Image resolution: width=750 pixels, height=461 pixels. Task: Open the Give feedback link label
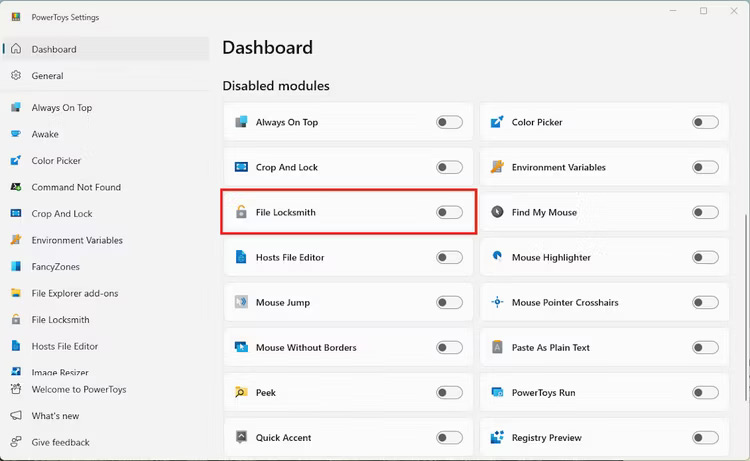(x=61, y=442)
